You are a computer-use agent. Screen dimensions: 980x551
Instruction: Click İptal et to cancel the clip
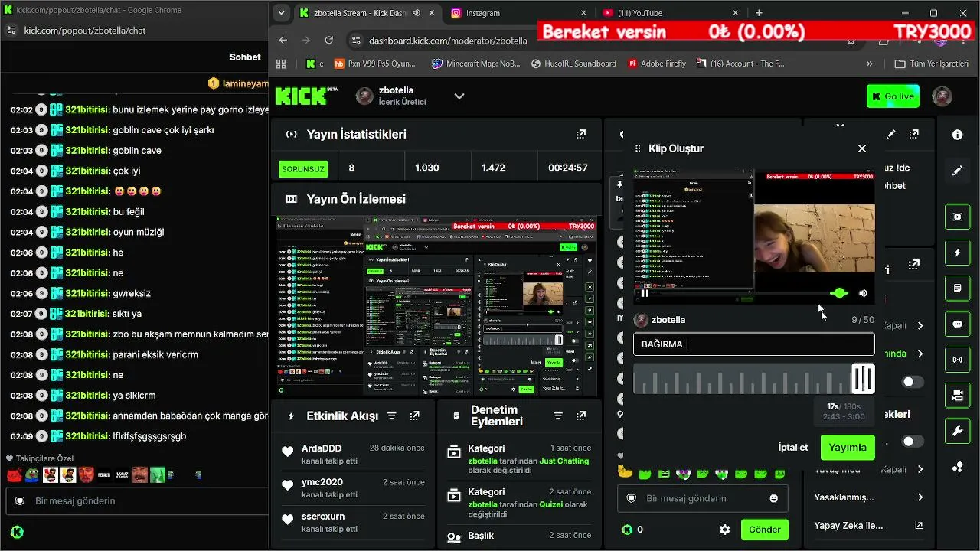tap(793, 447)
